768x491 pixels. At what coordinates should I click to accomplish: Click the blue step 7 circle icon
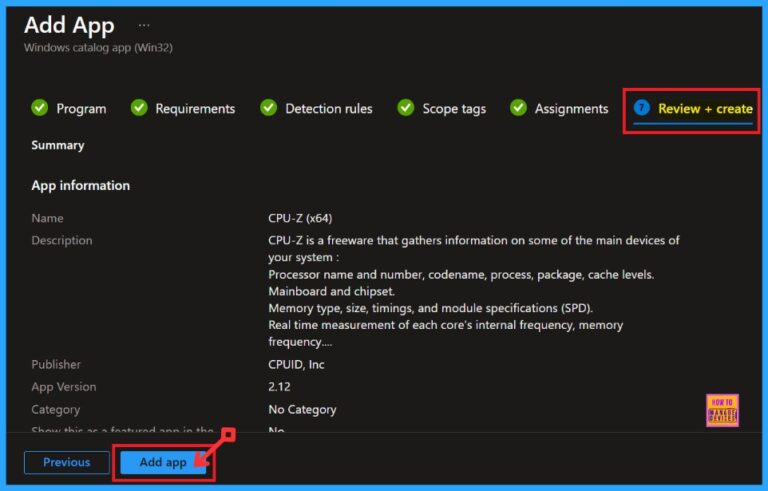(642, 107)
